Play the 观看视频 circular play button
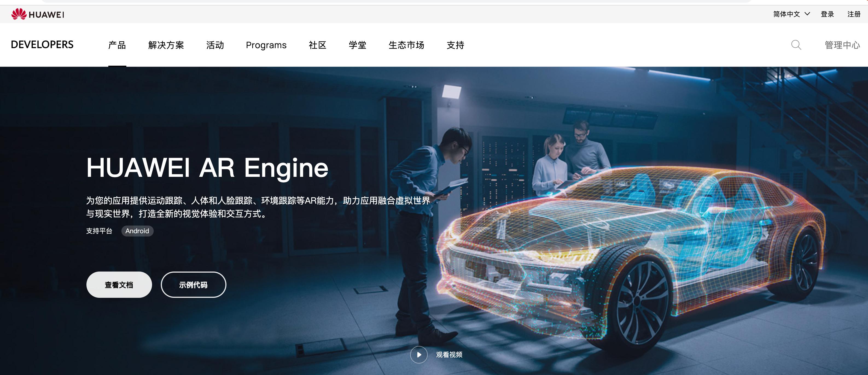The width and height of the screenshot is (868, 375). [x=419, y=354]
